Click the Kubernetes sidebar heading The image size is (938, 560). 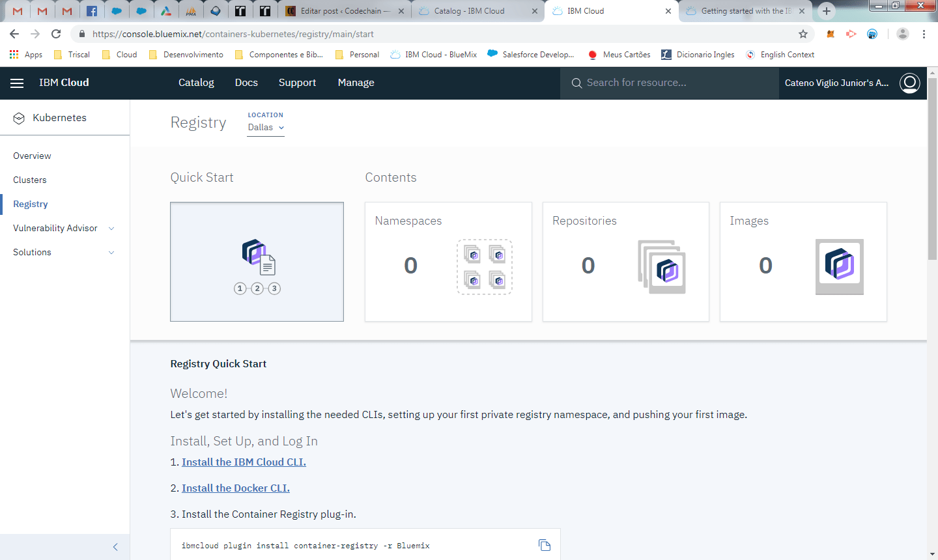(59, 118)
